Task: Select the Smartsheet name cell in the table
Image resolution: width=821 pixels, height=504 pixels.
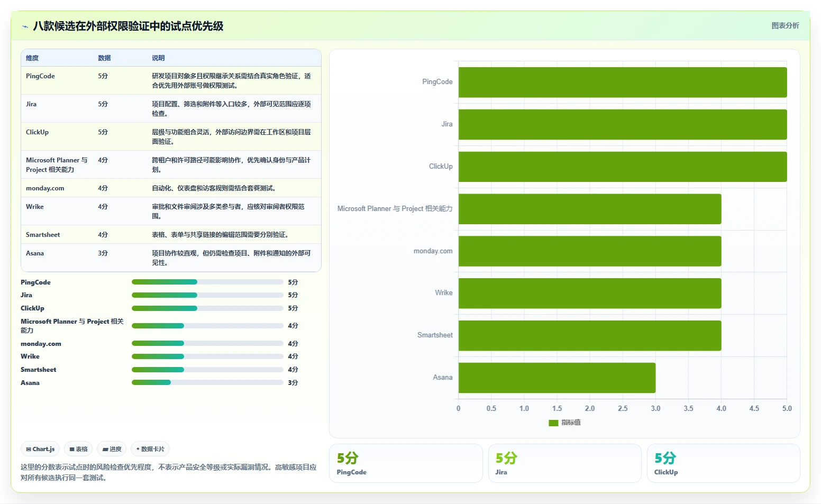Action: (43, 235)
